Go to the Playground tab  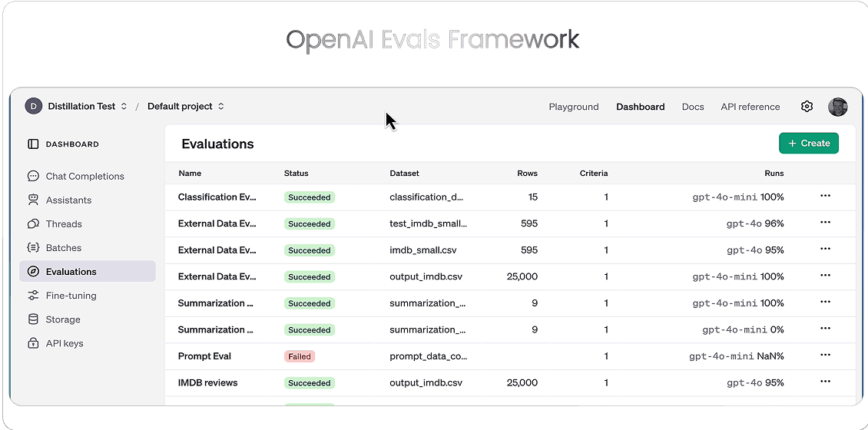pyautogui.click(x=574, y=107)
